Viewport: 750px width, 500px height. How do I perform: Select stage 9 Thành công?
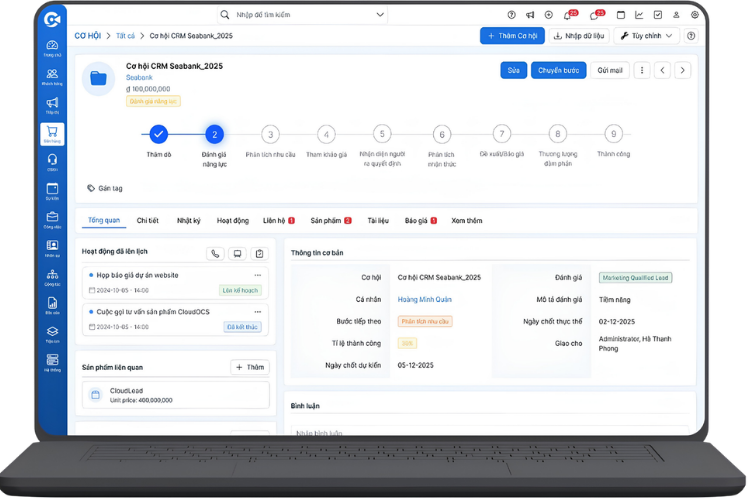point(614,134)
